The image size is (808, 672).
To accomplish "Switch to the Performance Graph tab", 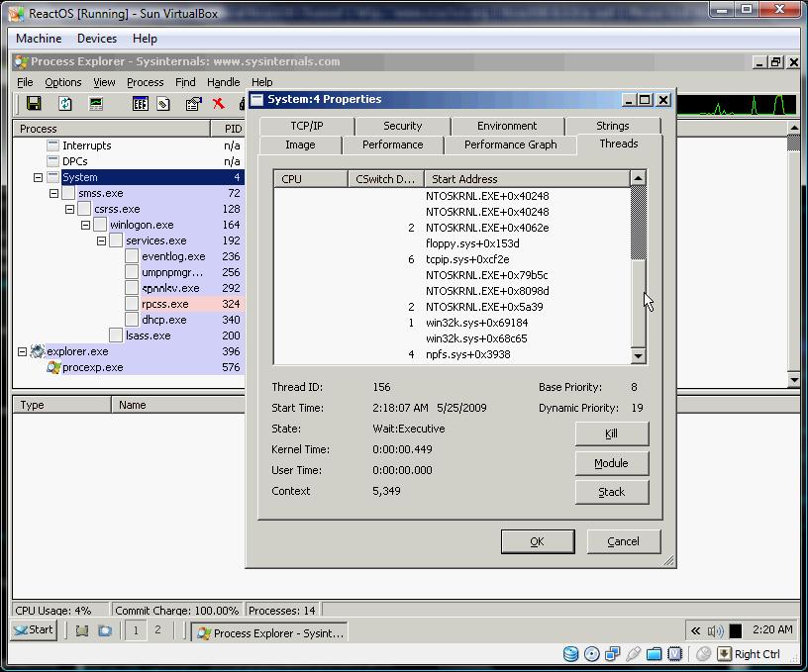I will [x=509, y=144].
